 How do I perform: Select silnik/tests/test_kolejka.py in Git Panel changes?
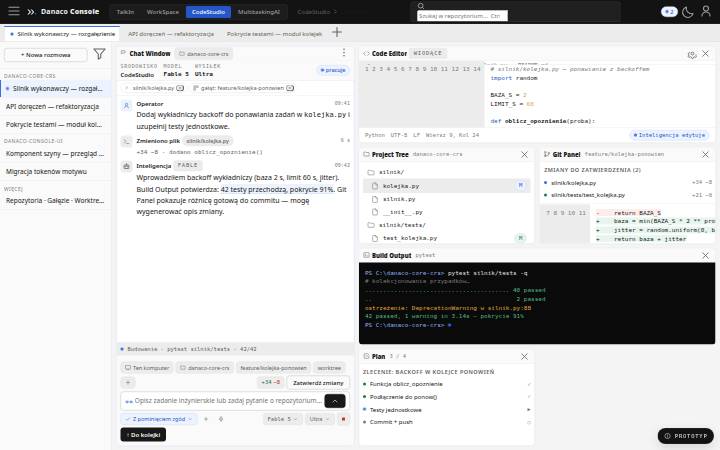pos(628,195)
